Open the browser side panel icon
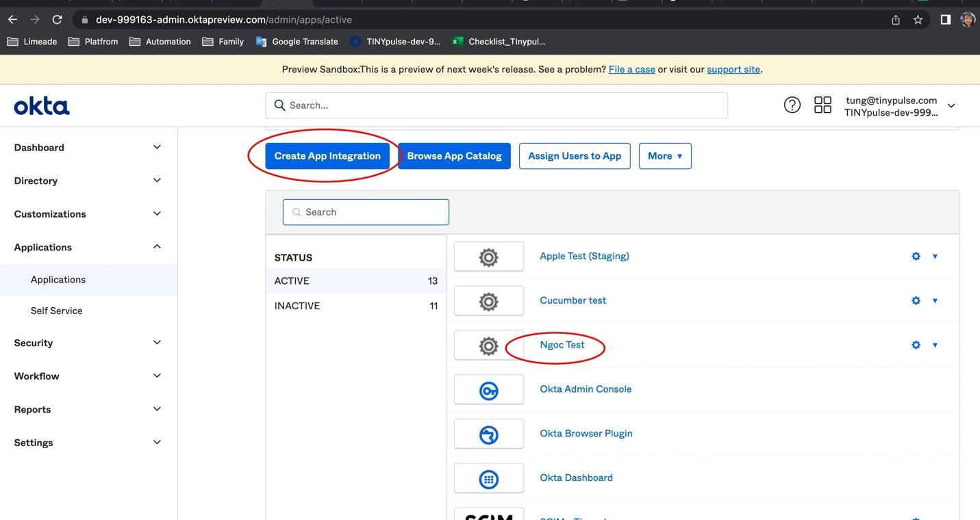980x520 pixels. click(x=946, y=20)
